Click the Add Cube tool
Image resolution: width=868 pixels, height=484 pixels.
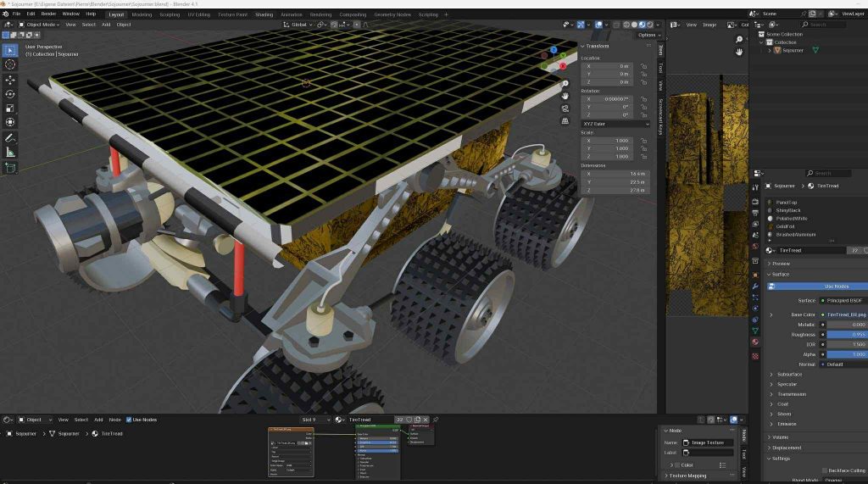click(x=10, y=168)
